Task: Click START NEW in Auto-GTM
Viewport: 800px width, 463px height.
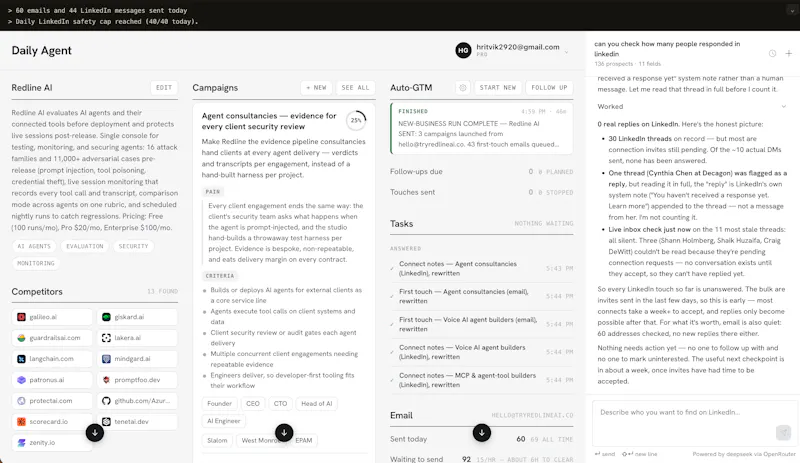Action: point(497,88)
